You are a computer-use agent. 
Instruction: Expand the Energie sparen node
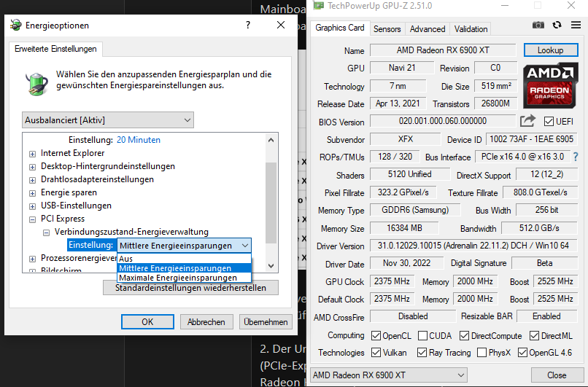tap(33, 193)
